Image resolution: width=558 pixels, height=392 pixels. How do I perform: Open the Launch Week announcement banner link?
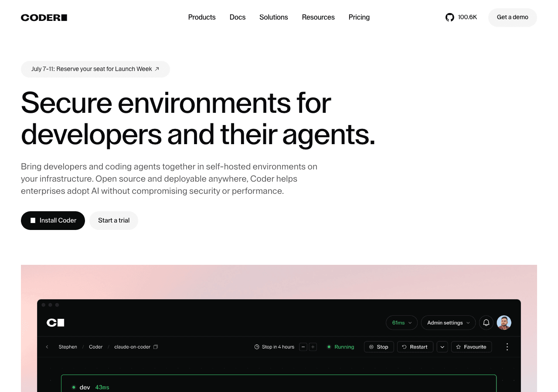pyautogui.click(x=95, y=69)
